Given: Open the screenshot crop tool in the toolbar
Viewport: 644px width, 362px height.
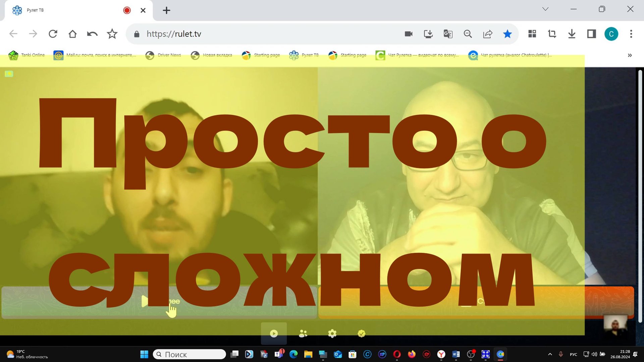Looking at the screenshot, I should pos(552,34).
